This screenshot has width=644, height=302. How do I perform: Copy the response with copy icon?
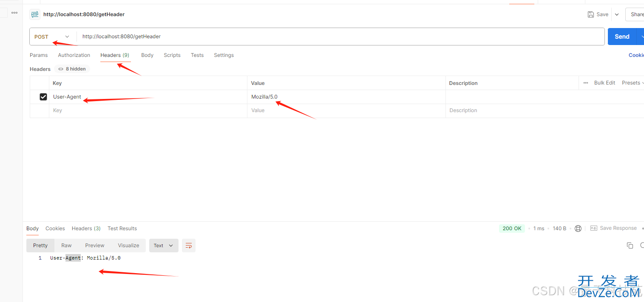click(x=630, y=246)
